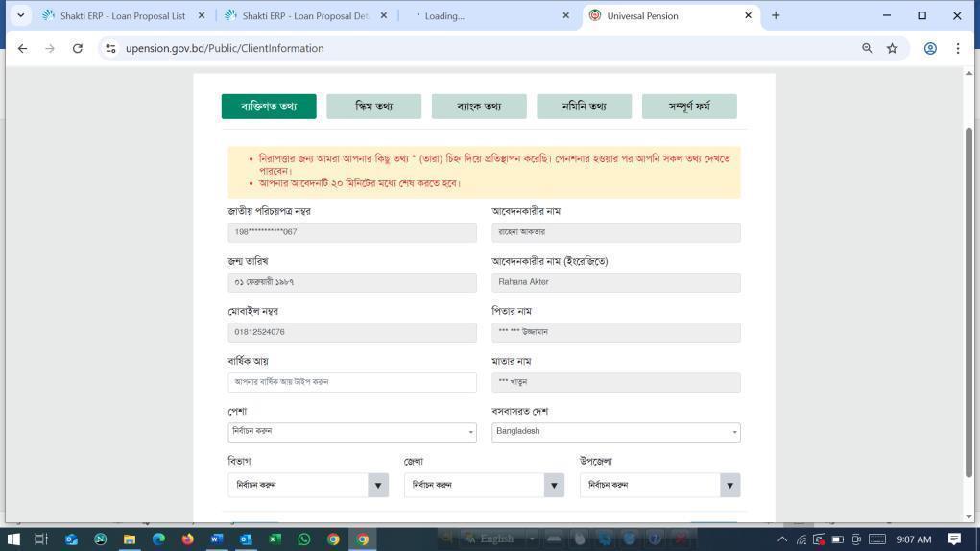
Task: Open the Chrome profile icon
Action: coord(929,48)
